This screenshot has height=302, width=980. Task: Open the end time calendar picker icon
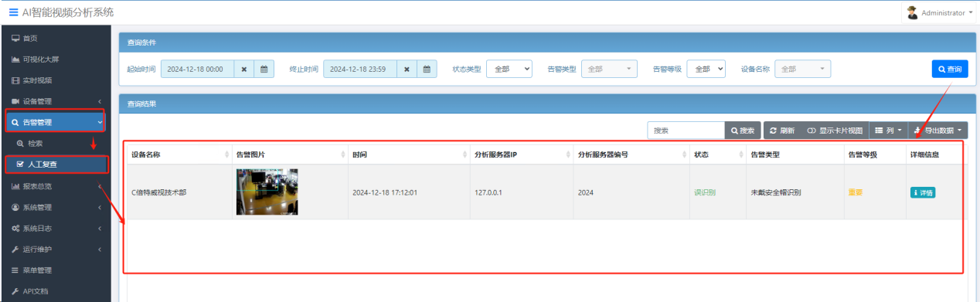point(427,69)
